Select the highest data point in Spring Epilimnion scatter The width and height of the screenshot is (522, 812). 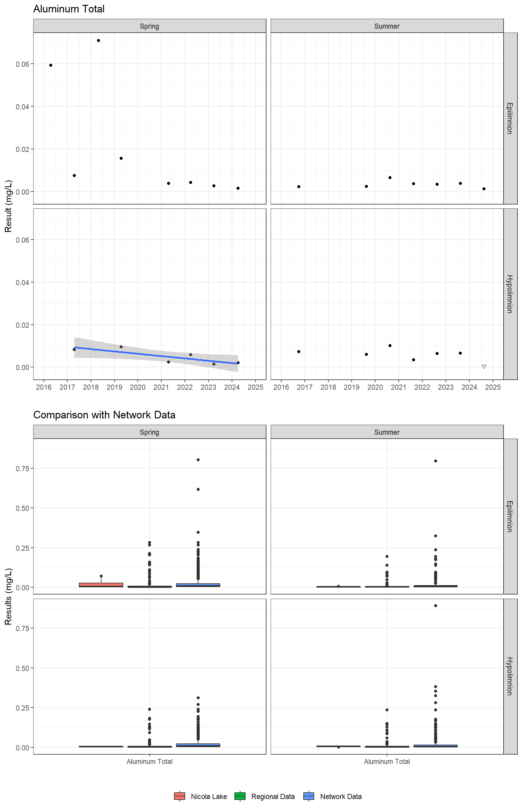click(98, 40)
